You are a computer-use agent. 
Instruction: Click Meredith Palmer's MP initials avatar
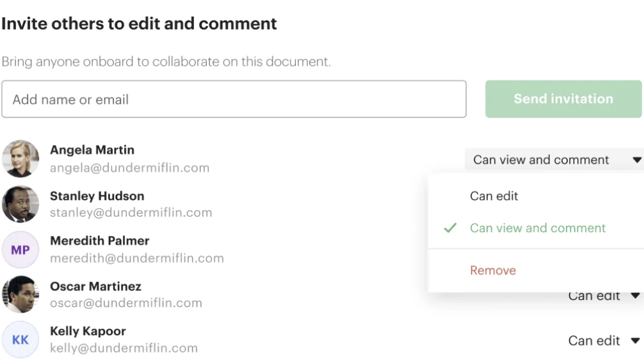point(20,249)
